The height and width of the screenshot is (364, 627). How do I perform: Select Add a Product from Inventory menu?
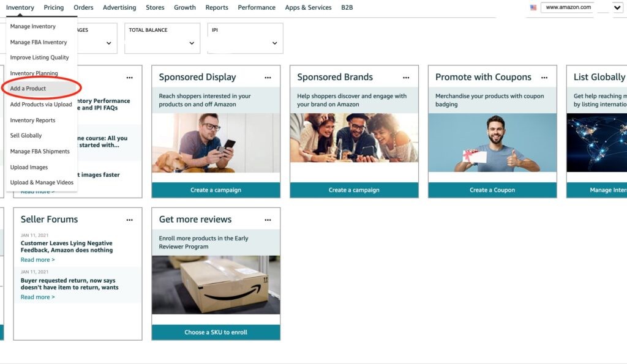28,89
